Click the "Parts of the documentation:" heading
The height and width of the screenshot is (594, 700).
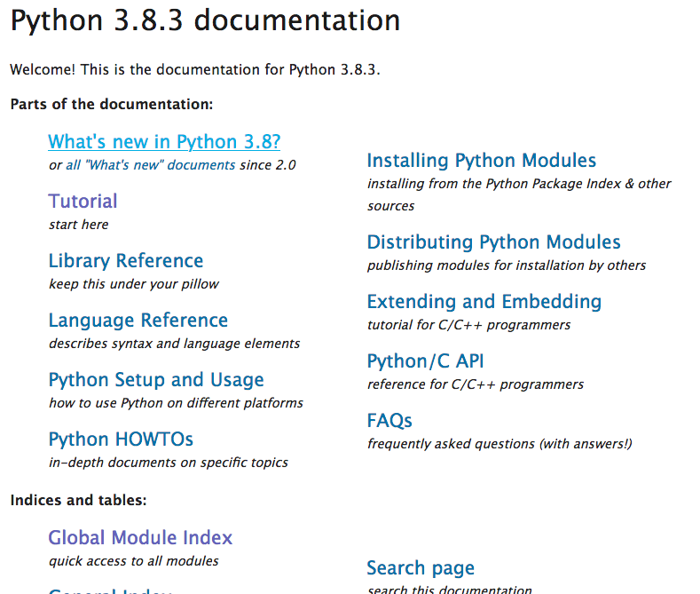coord(112,105)
